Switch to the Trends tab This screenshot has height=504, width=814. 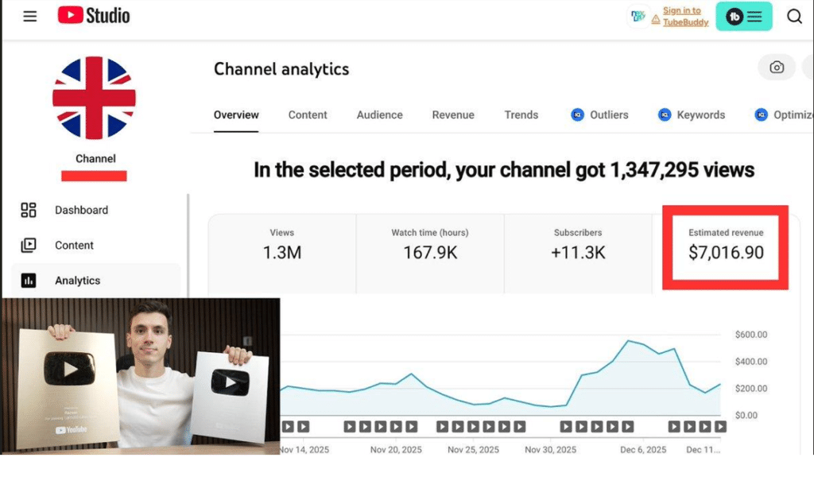[521, 115]
